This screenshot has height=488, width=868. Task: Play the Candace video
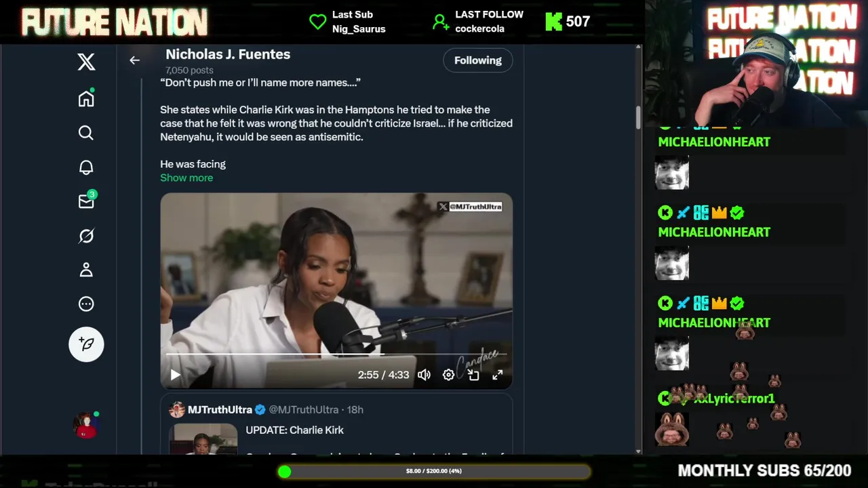click(175, 375)
